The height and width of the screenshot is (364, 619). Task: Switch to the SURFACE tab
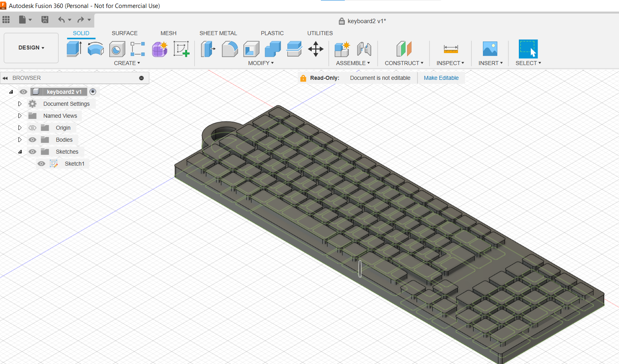tap(125, 33)
